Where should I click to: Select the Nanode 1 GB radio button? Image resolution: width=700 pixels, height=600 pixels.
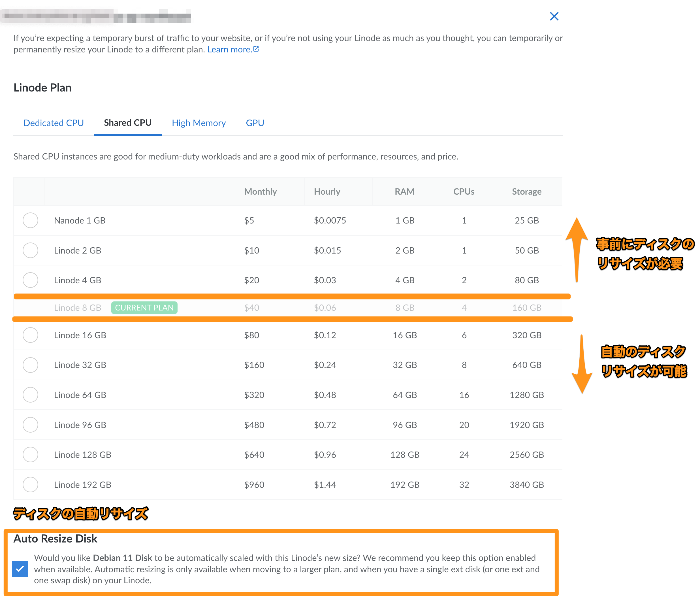pos(30,220)
